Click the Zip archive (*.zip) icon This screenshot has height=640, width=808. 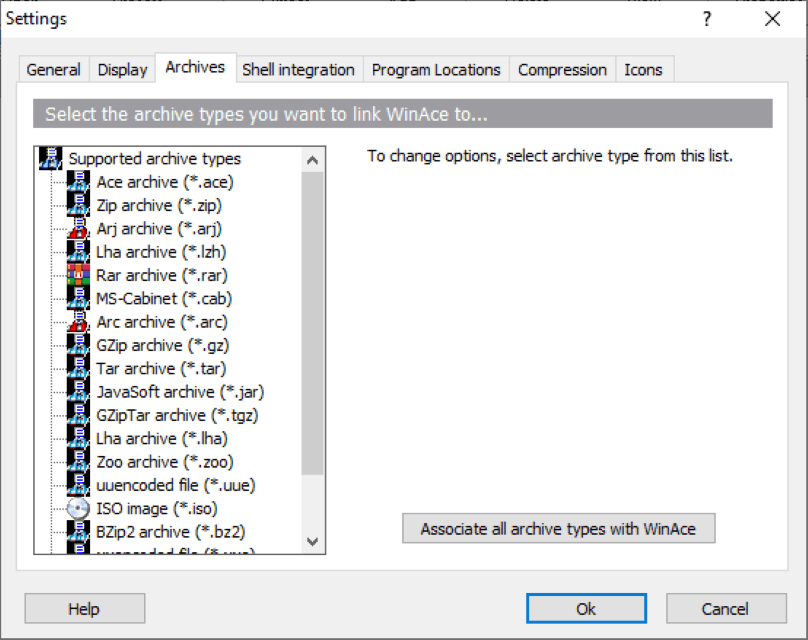[78, 205]
